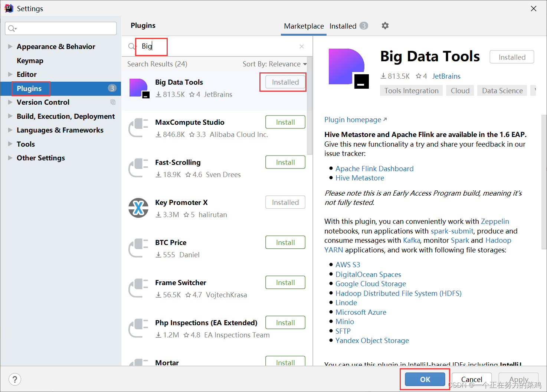Click the Frame Switcher plugin icon
The width and height of the screenshot is (547, 392).
pos(138,288)
